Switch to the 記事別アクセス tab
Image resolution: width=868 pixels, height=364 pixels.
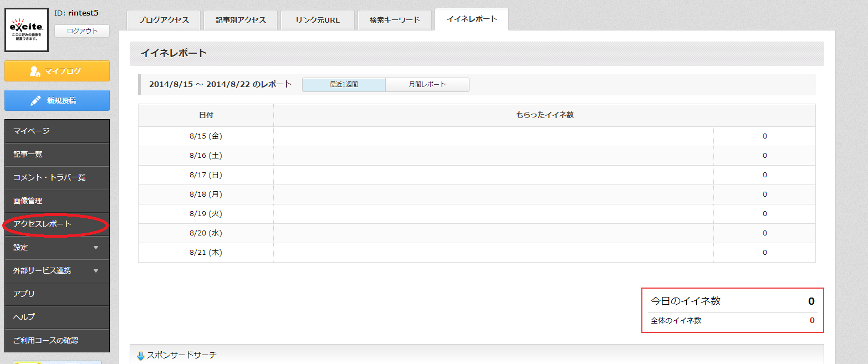[241, 20]
